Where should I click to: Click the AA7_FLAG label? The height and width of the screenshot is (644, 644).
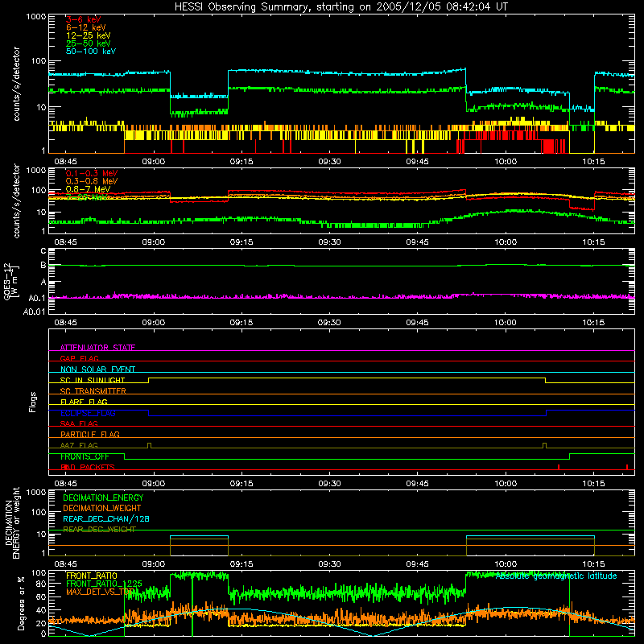click(x=79, y=445)
